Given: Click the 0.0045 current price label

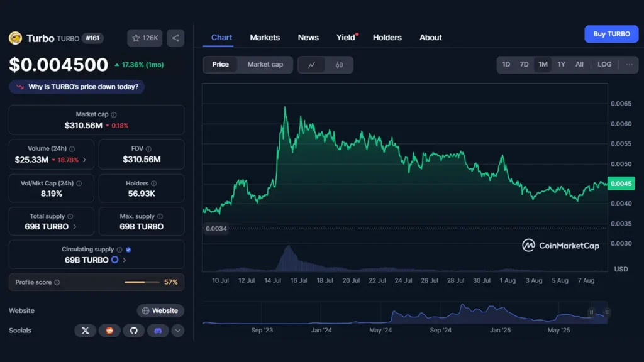Looking at the screenshot, I should coord(621,184).
